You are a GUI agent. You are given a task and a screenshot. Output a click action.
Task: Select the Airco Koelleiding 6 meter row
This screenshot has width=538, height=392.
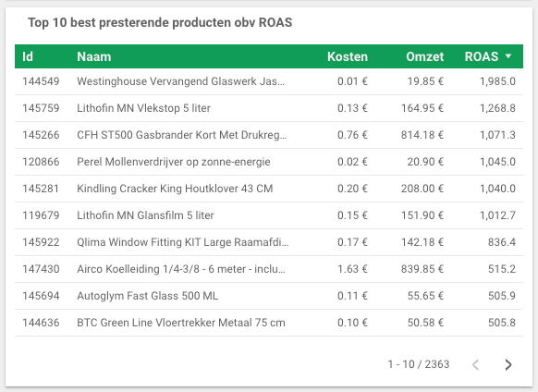coord(269,269)
